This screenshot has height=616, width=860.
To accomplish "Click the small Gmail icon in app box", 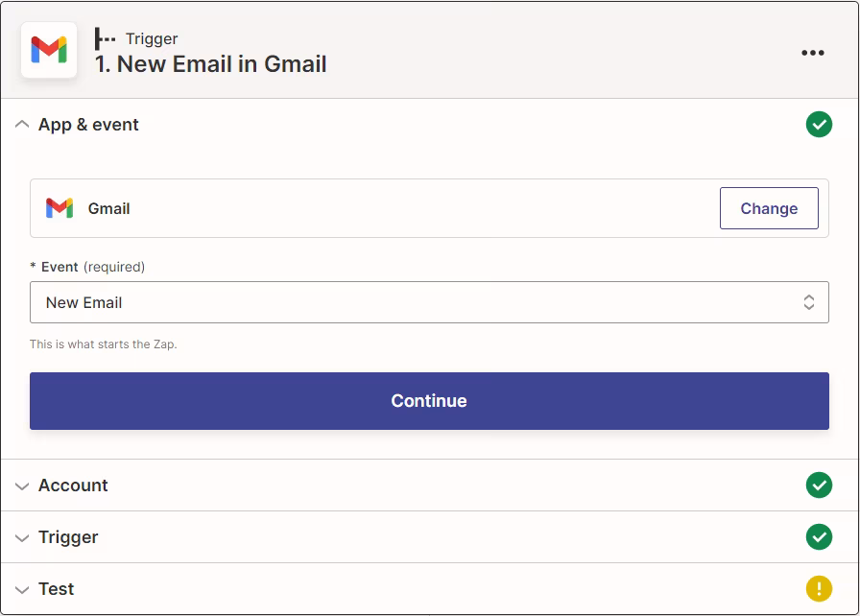I will coord(60,208).
